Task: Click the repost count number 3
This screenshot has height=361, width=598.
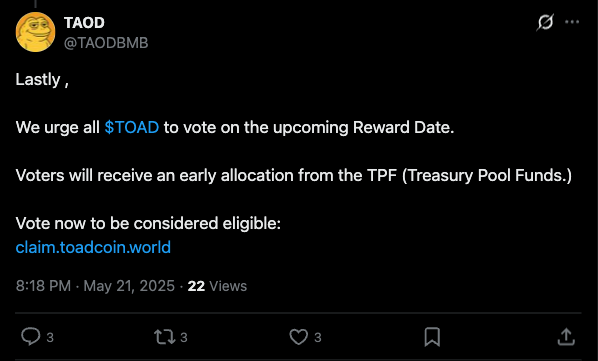Action: pos(184,337)
